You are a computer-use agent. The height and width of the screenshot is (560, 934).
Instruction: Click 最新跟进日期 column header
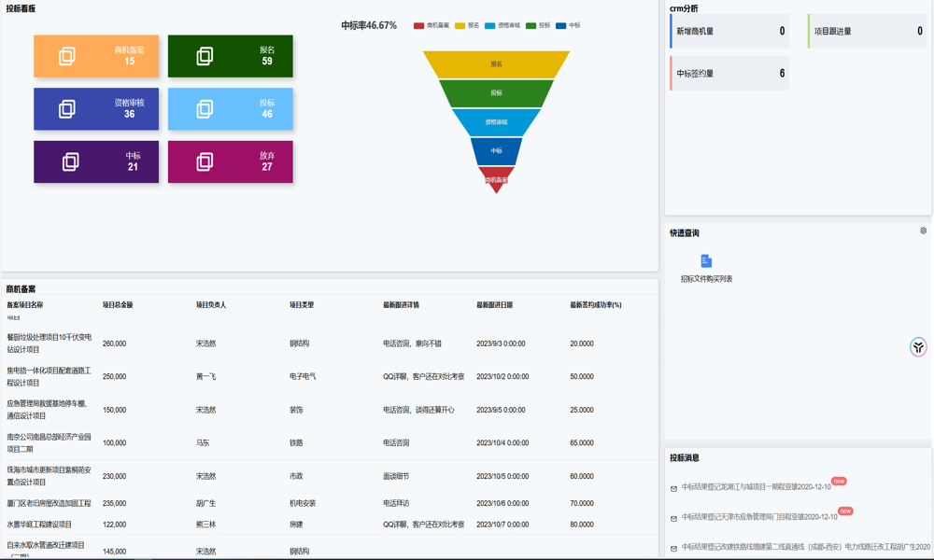coord(494,305)
